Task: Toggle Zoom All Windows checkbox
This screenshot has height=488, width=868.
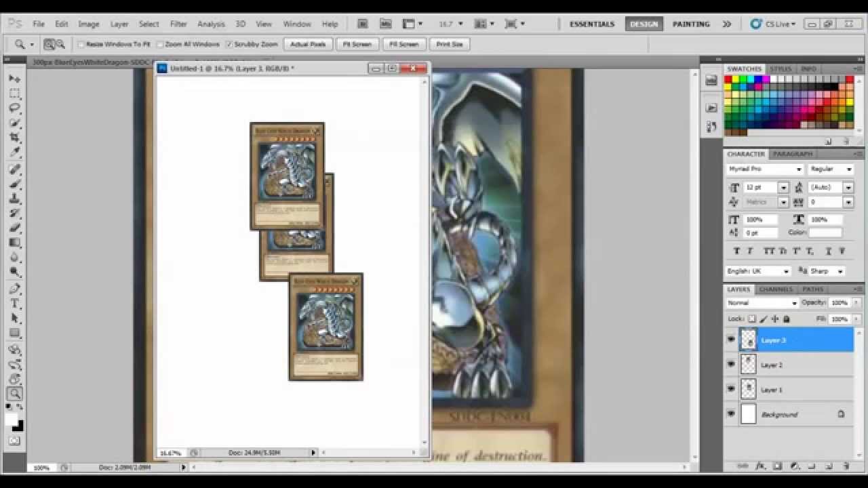Action: (x=160, y=44)
